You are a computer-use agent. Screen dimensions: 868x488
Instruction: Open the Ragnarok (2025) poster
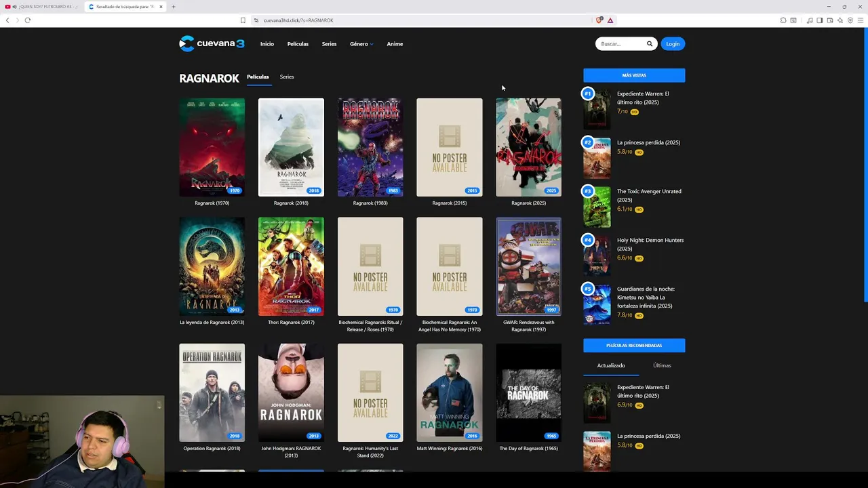tap(528, 147)
